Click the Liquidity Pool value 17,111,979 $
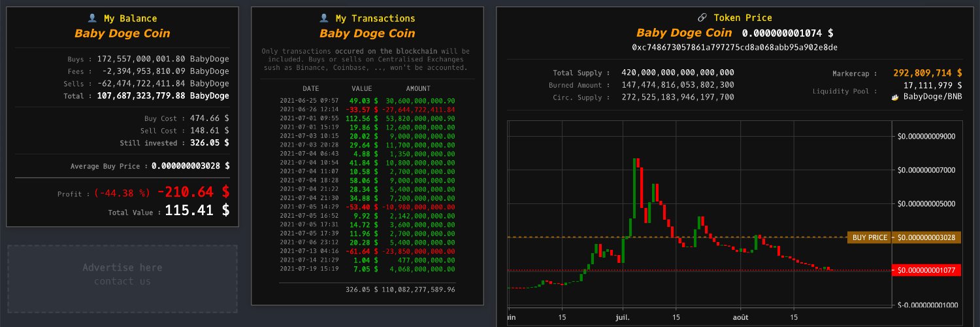This screenshot has height=327, width=980. [x=933, y=85]
